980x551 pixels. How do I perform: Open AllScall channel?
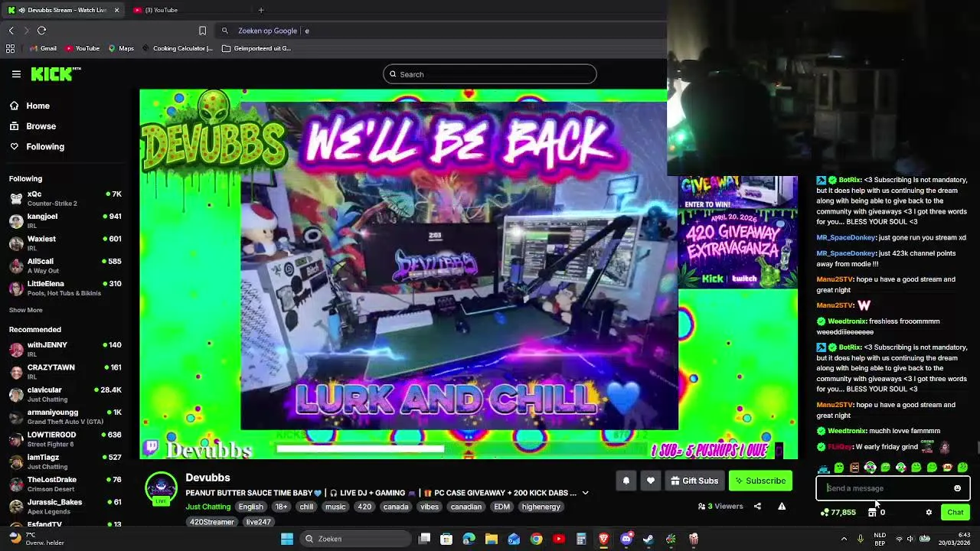[65, 266]
